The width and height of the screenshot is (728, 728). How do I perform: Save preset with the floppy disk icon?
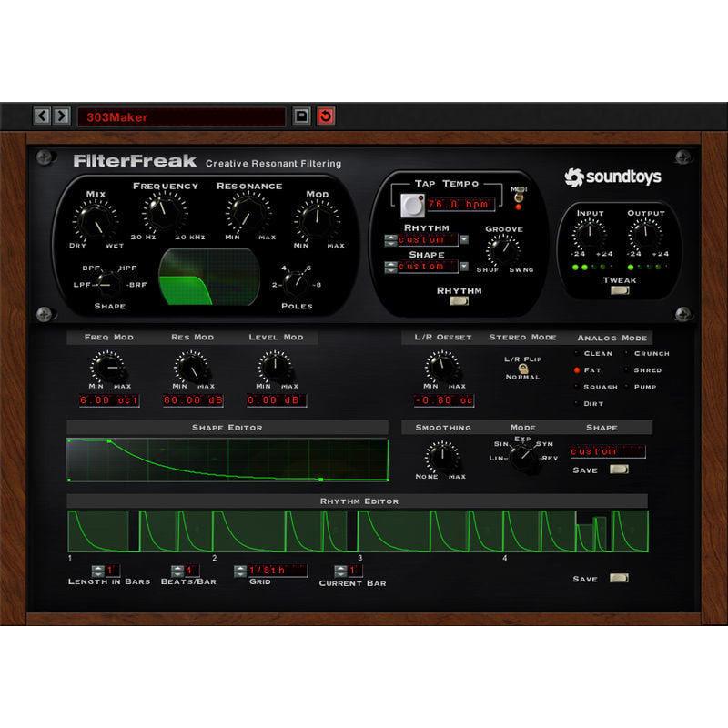point(301,116)
